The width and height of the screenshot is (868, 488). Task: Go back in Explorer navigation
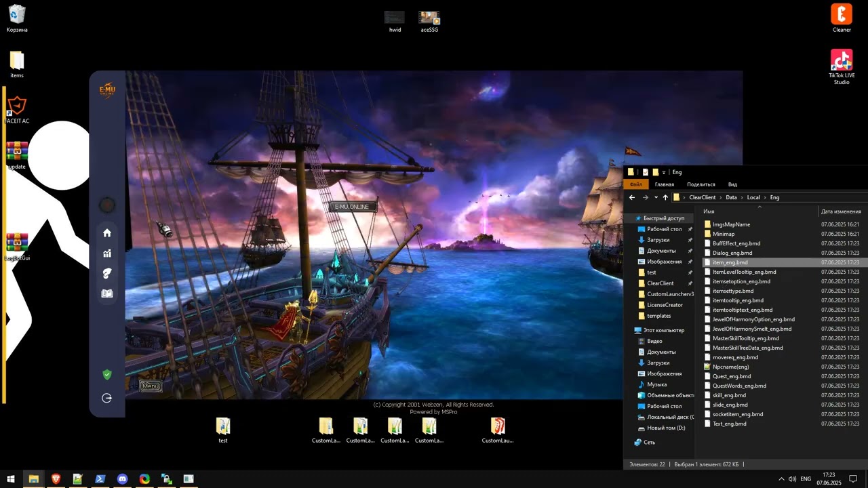tap(632, 197)
